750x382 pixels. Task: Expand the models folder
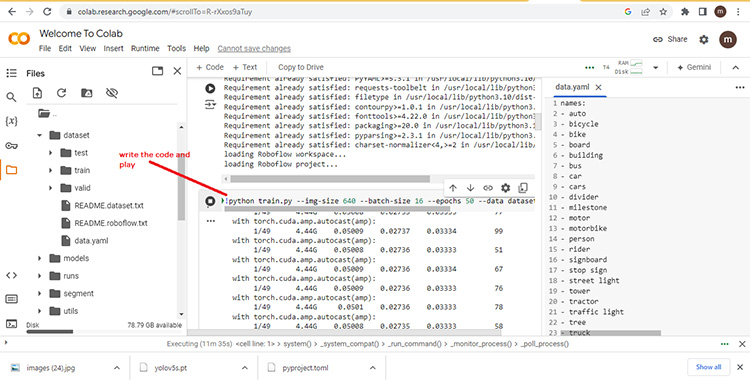[40, 258]
